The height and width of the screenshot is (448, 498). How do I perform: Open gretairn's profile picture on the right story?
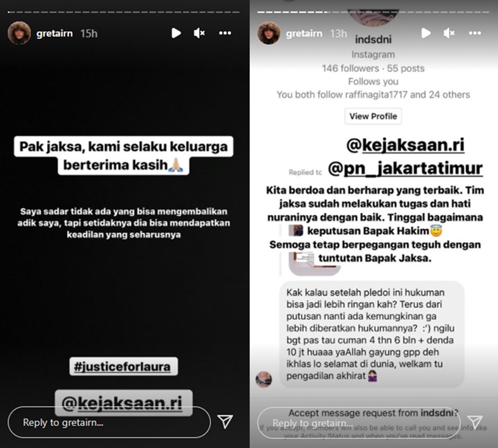point(268,33)
